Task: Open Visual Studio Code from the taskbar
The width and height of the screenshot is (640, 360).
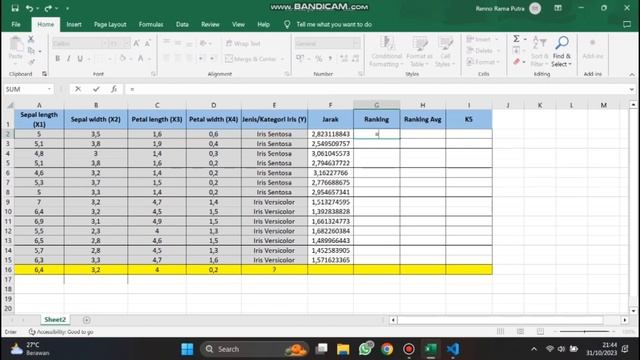Action: (453, 349)
